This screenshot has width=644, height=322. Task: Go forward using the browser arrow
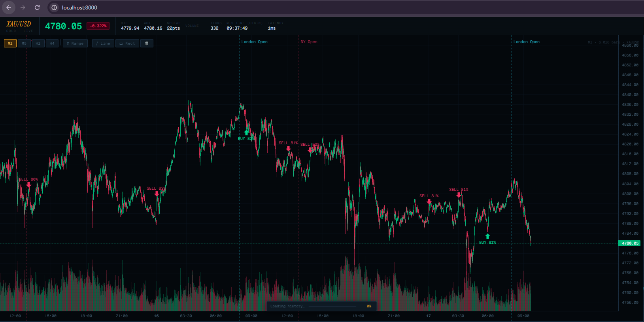pos(23,8)
